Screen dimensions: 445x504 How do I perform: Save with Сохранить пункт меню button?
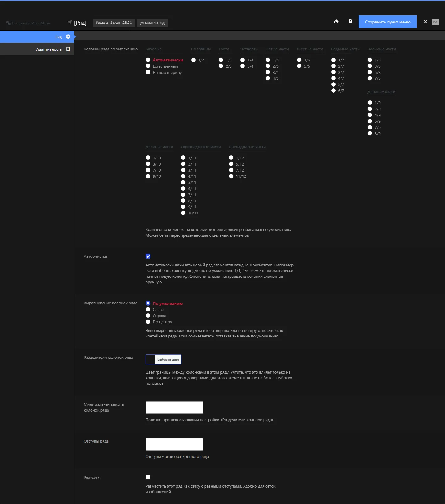point(388,22)
